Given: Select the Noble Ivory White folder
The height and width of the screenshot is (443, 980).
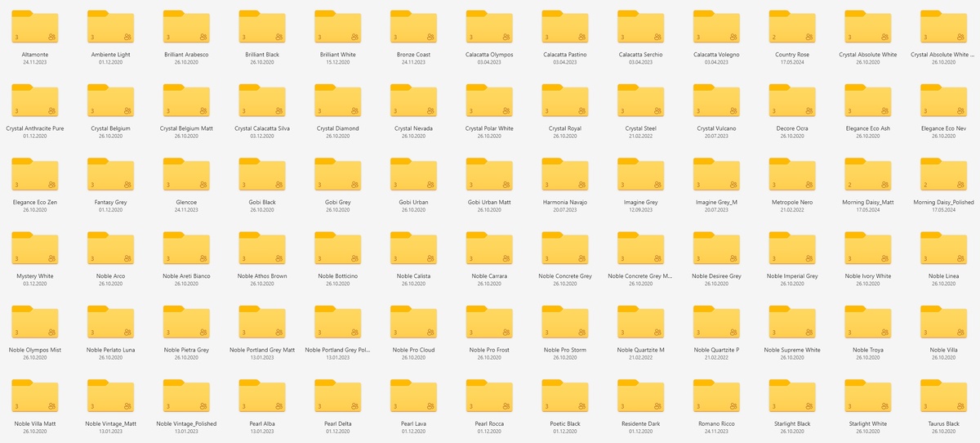Looking at the screenshot, I should coord(868,248).
